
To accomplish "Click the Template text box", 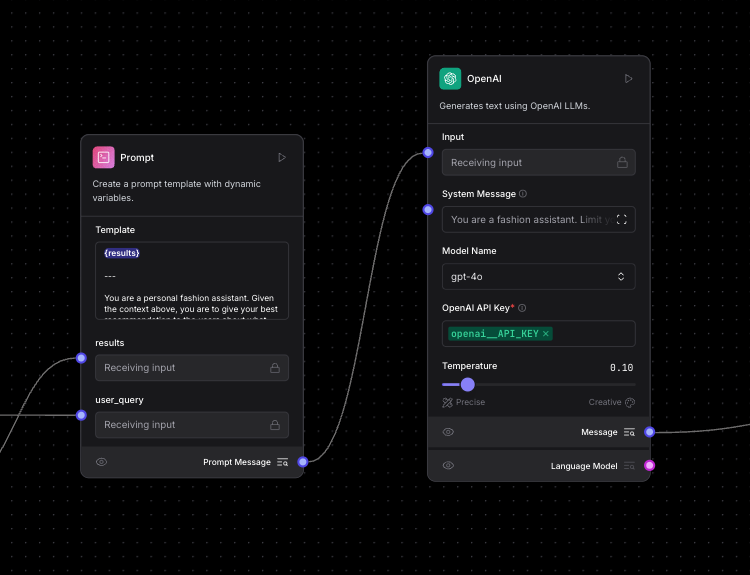I will coord(192,280).
